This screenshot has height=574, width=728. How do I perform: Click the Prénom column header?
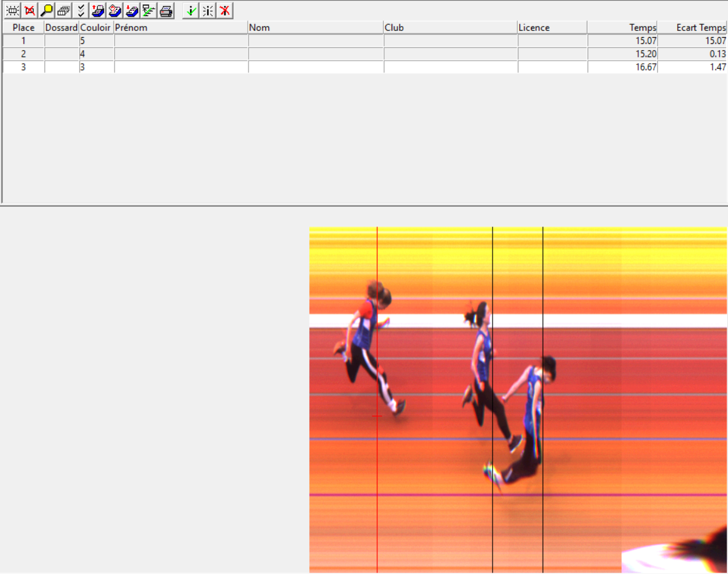tap(181, 27)
